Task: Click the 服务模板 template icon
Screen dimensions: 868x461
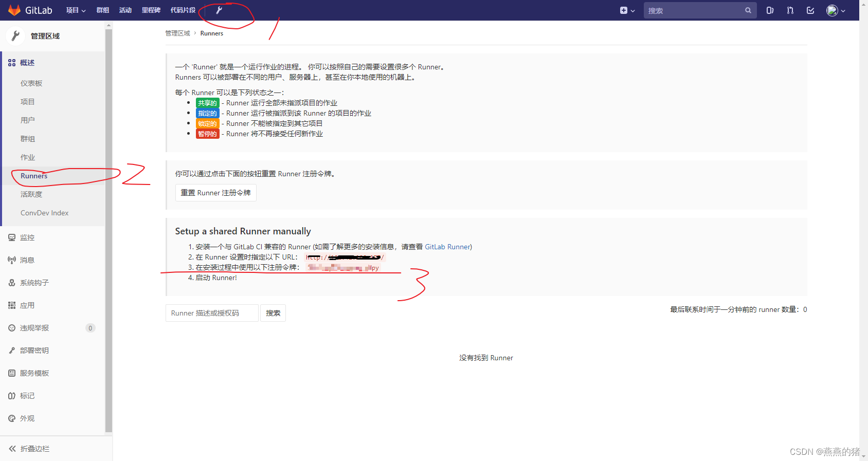Action: tap(12, 373)
